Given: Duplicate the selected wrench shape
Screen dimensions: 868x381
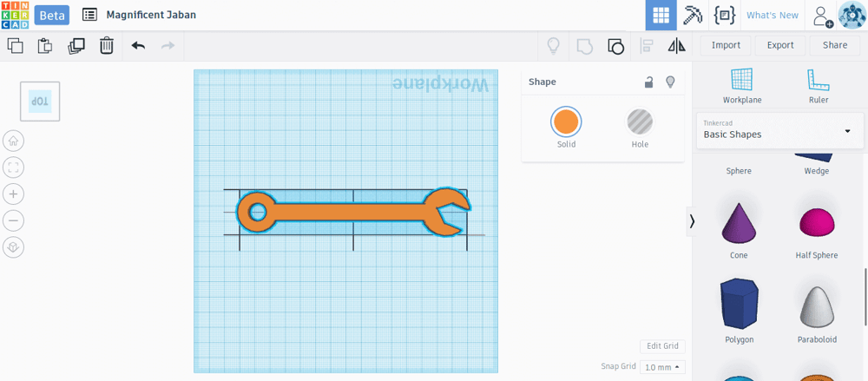Looking at the screenshot, I should (x=76, y=45).
